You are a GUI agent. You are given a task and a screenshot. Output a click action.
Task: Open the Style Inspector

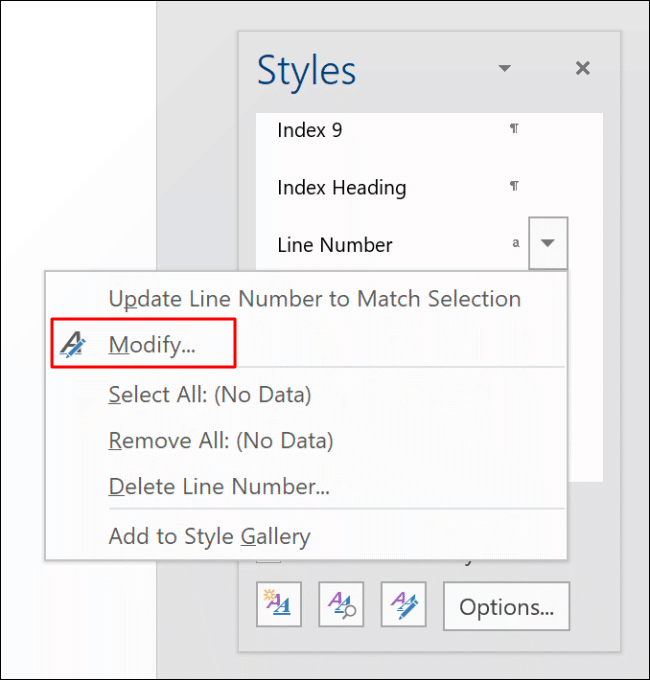(341, 605)
